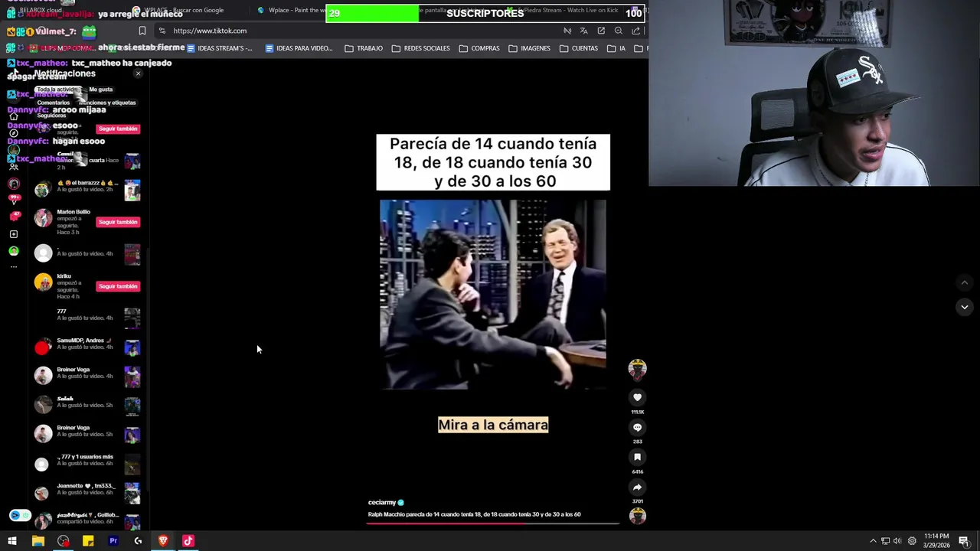Open REDES SOCIALES bookmarks folder
The height and width of the screenshot is (551, 980).
tap(420, 48)
